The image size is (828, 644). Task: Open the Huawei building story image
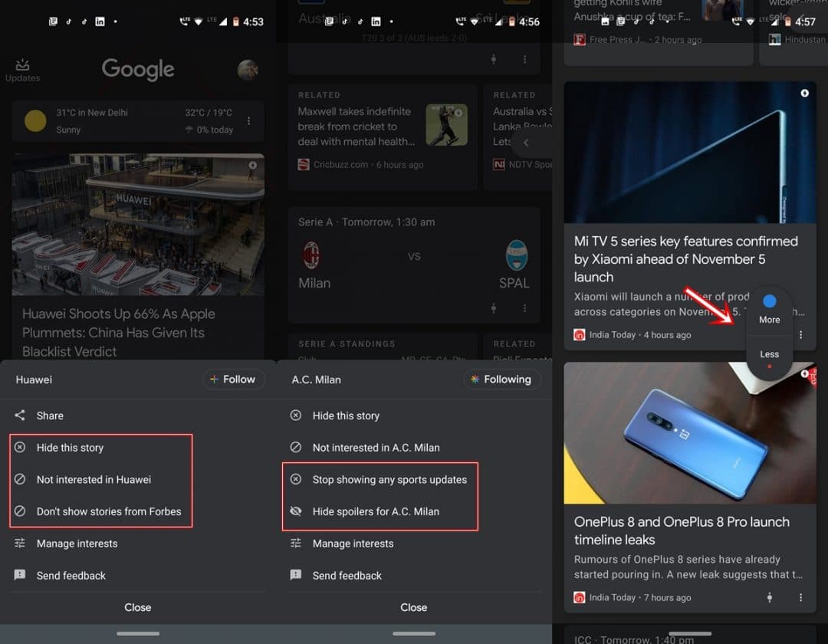[138, 225]
